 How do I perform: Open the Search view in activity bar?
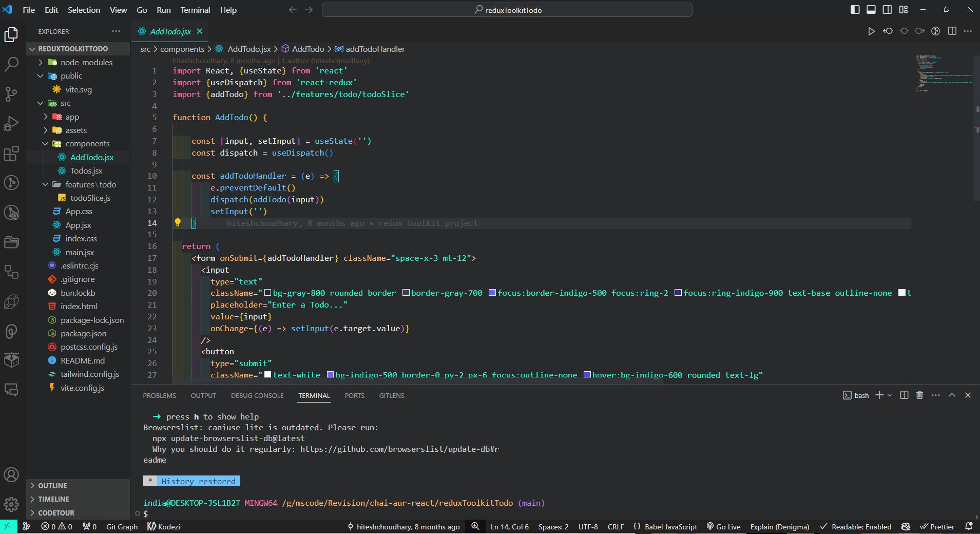pyautogui.click(x=11, y=64)
